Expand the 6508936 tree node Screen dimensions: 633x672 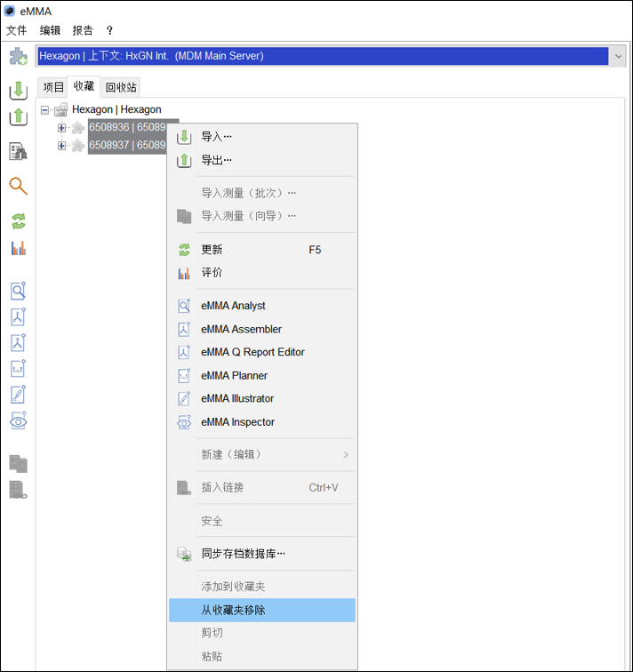point(61,128)
